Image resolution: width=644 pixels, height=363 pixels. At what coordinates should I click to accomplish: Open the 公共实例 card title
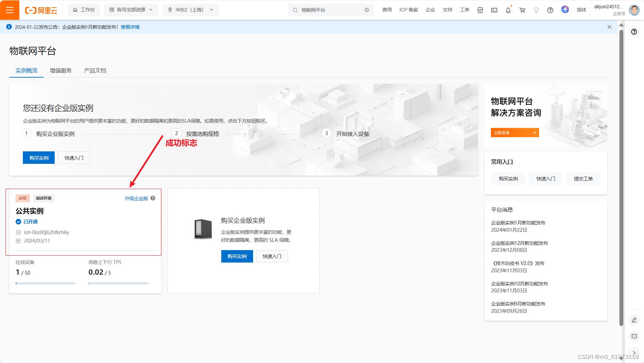29,211
